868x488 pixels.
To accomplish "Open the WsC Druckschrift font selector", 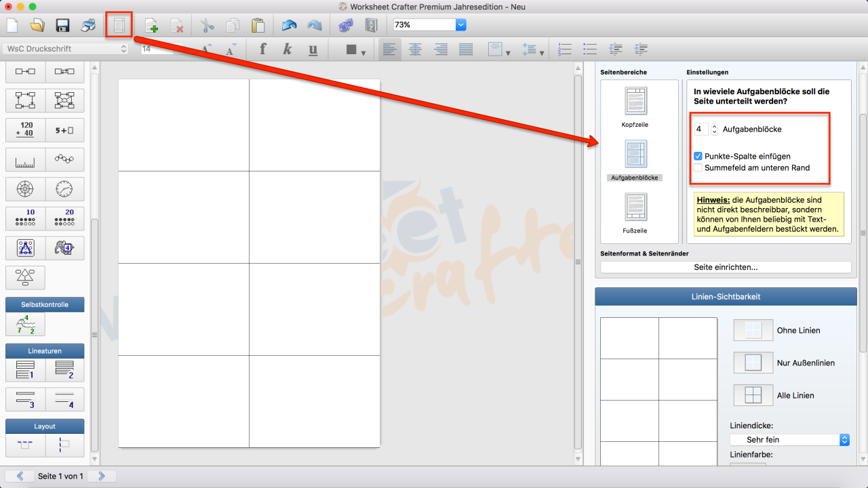I will tap(64, 49).
